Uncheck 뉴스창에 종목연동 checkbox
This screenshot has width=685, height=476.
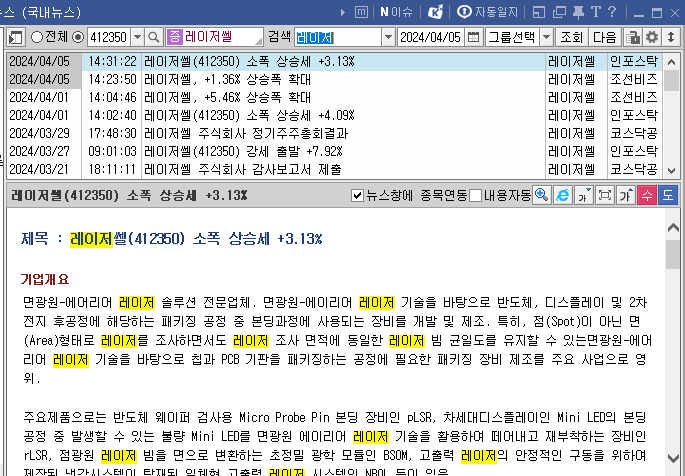click(x=357, y=196)
